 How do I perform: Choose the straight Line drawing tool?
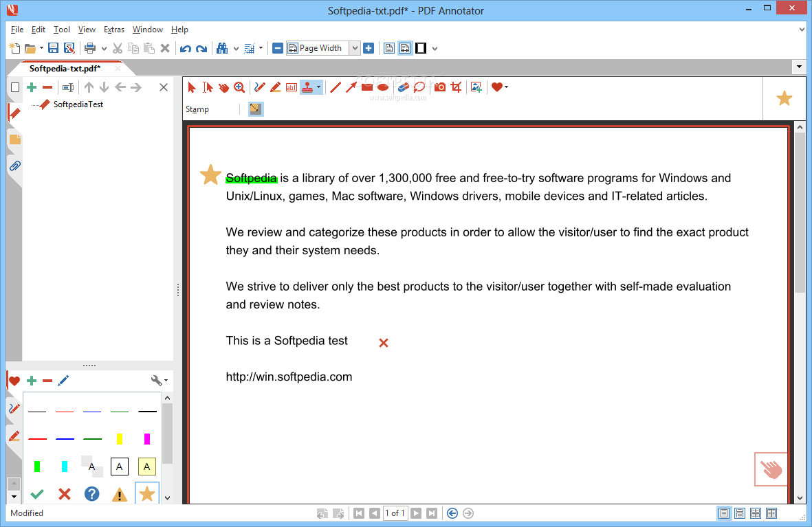pyautogui.click(x=336, y=87)
